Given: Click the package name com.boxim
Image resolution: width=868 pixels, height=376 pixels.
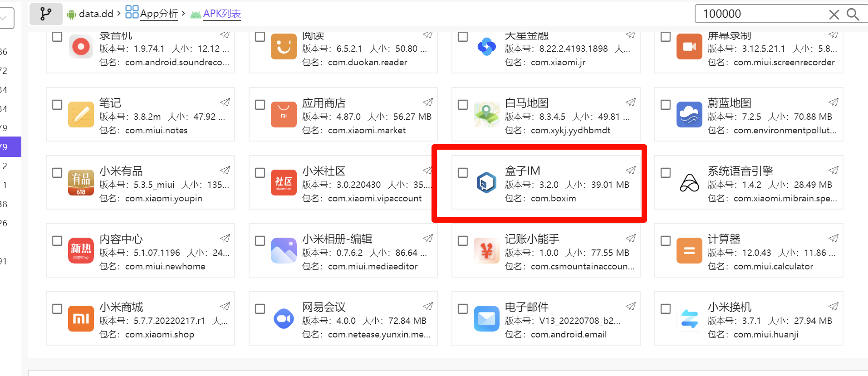Looking at the screenshot, I should point(553,198).
